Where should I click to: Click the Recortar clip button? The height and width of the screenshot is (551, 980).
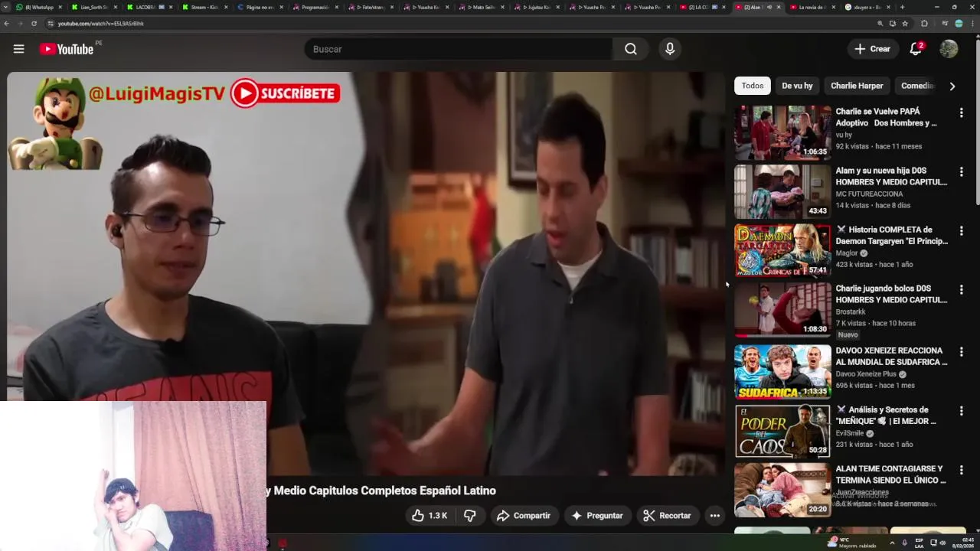pyautogui.click(x=668, y=516)
